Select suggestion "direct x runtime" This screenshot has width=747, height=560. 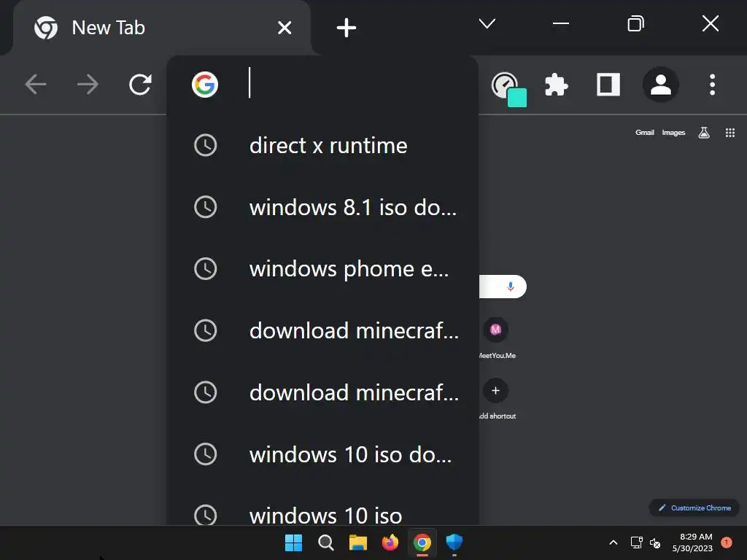point(322,146)
